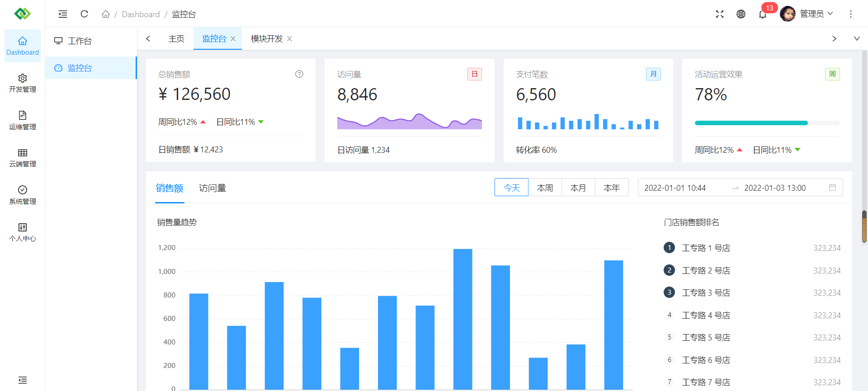Close the 监控台 tab
Screen dimensions: 868x391
click(233, 39)
